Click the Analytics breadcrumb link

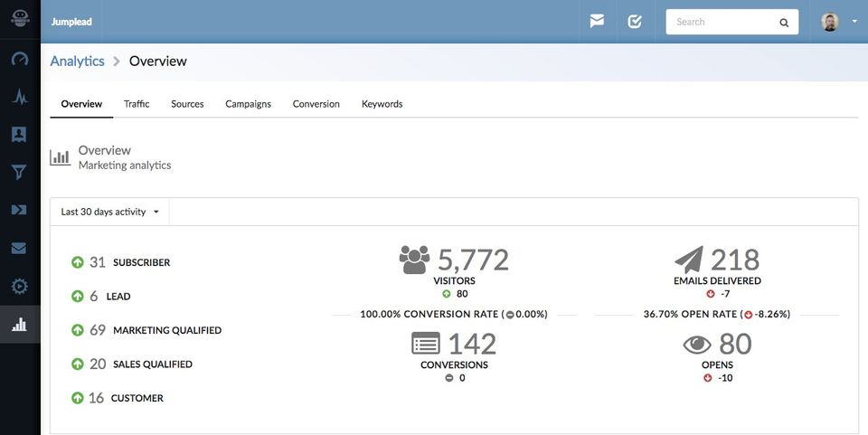[77, 61]
